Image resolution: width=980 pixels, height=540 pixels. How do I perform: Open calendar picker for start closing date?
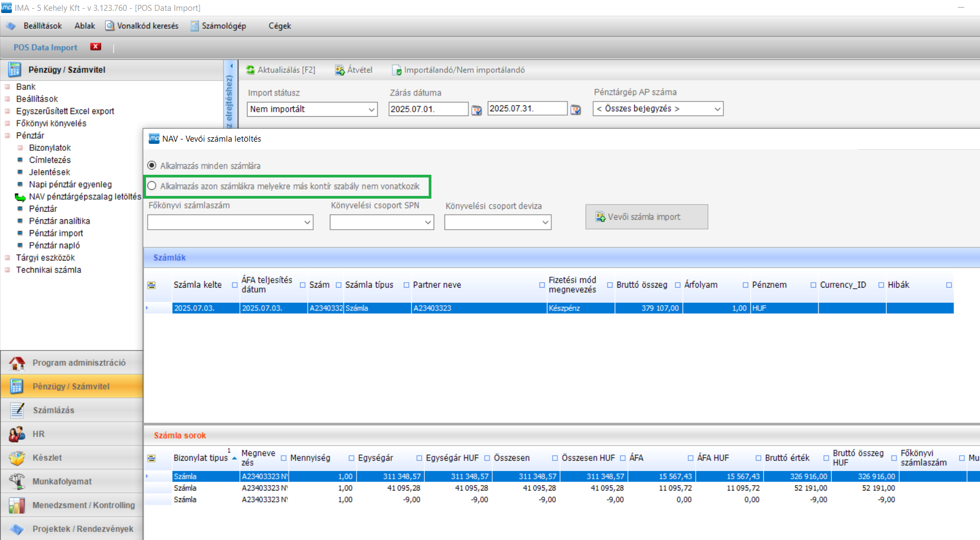point(476,110)
